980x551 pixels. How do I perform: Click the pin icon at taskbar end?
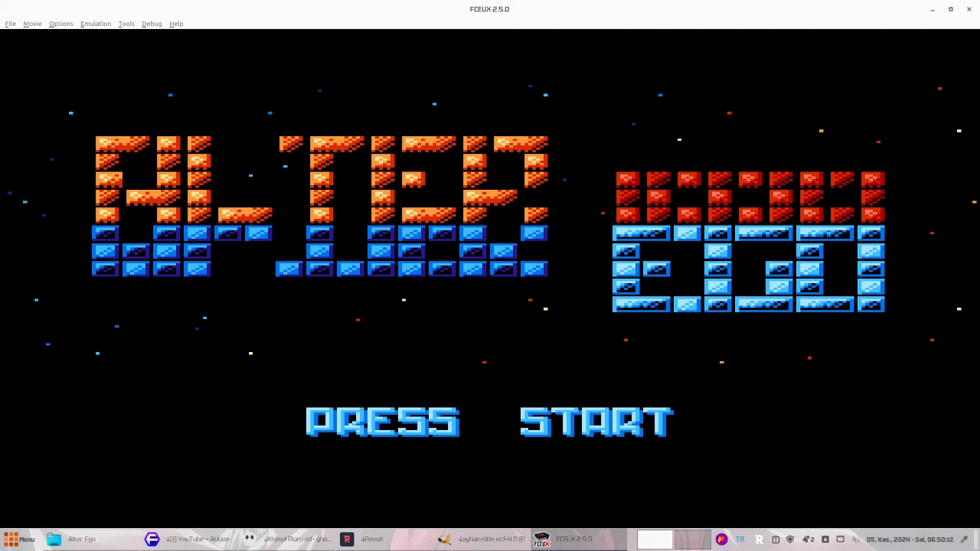tap(964, 540)
